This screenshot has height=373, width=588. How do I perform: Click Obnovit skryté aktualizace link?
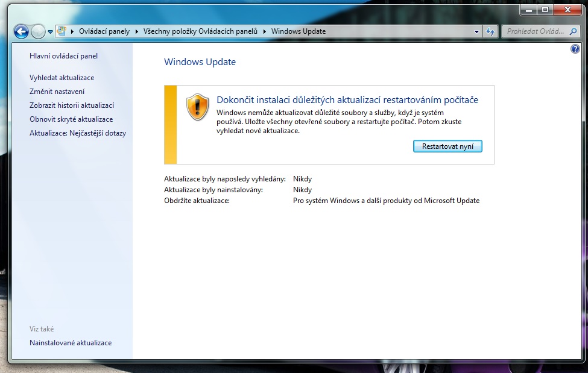pyautogui.click(x=71, y=119)
